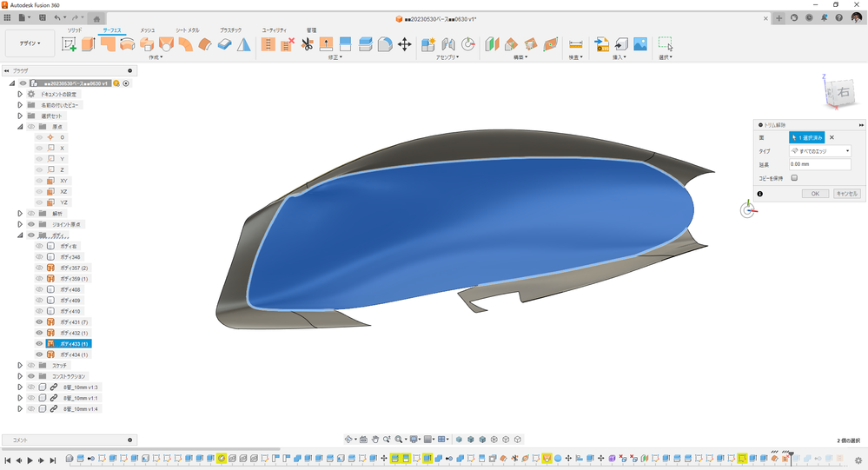Click the 延長 0.00 mm field

point(820,164)
